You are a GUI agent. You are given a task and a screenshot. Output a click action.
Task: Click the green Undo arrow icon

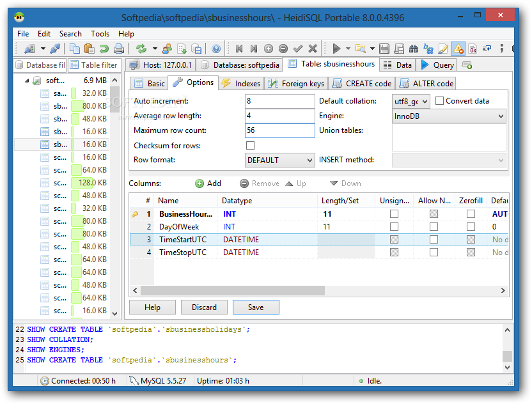point(104,49)
